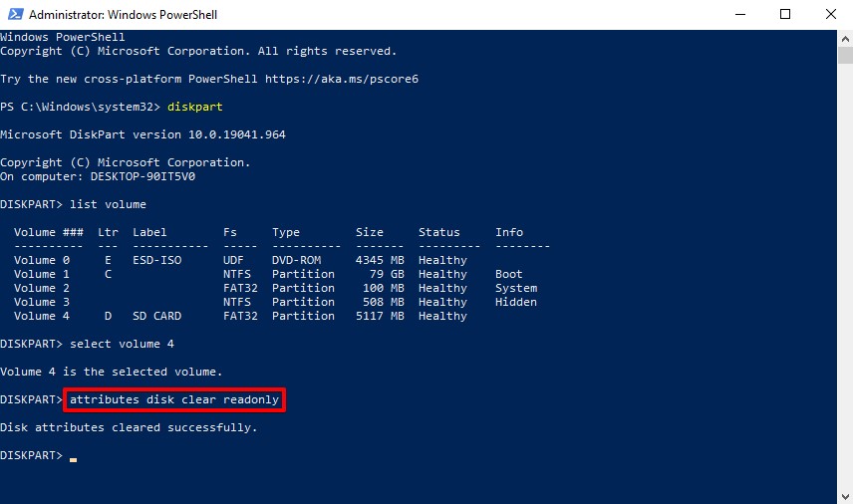853x504 pixels.
Task: Click the Size column header
Action: (369, 232)
